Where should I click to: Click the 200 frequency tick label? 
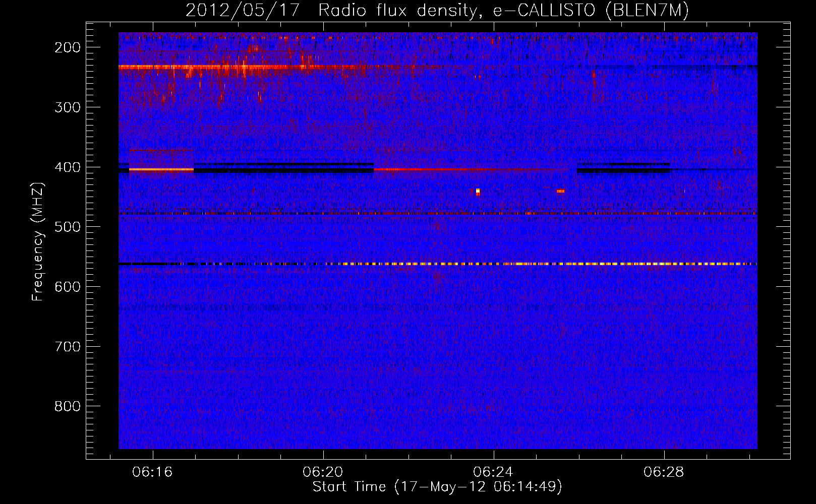[68, 47]
